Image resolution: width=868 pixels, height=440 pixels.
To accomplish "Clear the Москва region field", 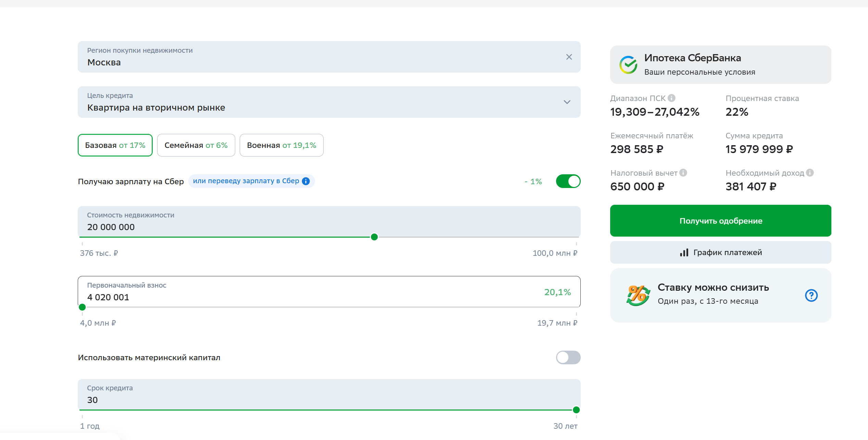I will click(569, 57).
